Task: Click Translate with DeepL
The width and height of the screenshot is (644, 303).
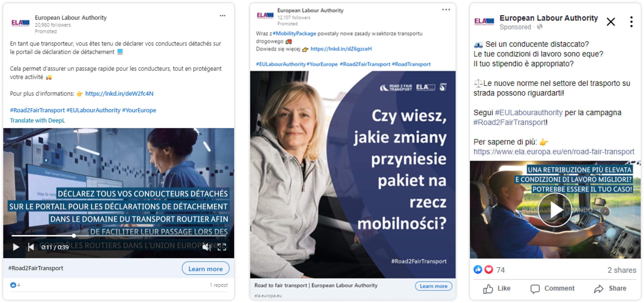Action: coord(37,120)
